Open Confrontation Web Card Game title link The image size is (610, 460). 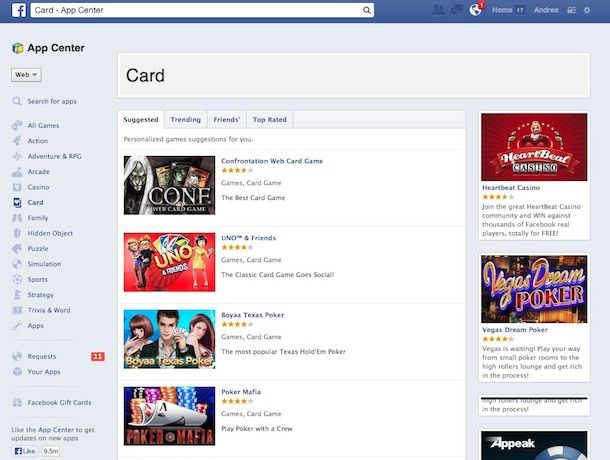pos(272,161)
